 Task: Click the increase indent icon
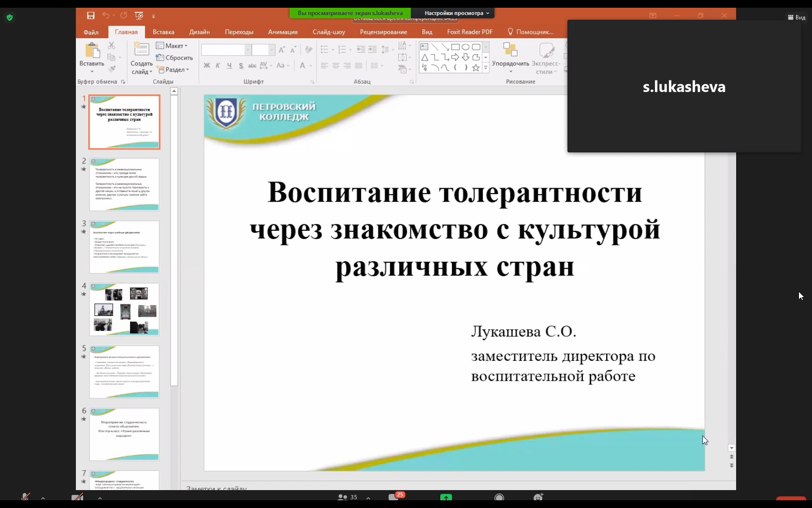[x=372, y=49]
